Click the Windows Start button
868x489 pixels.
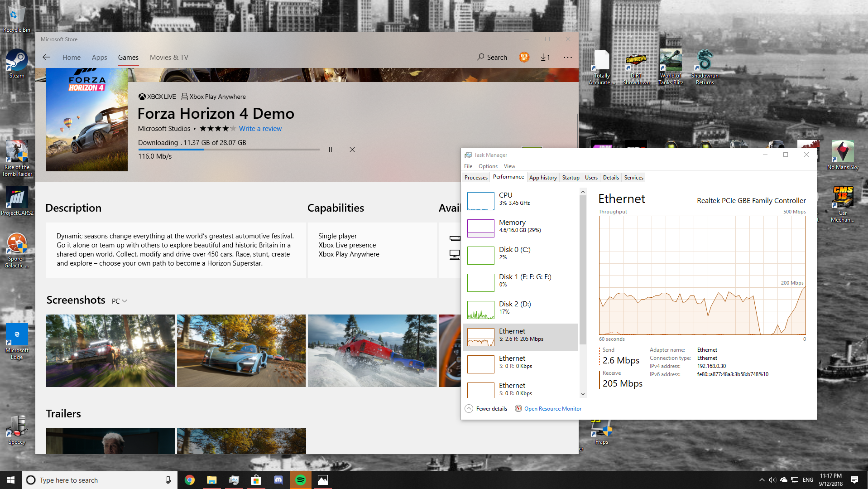[x=11, y=480]
